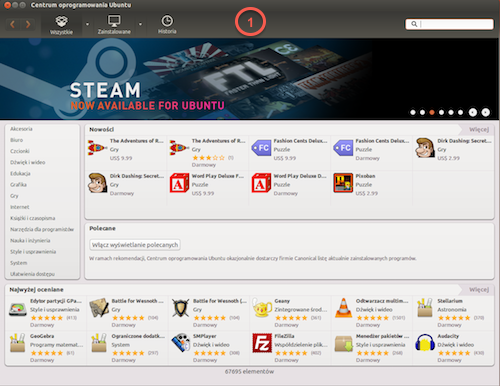Image resolution: width=500 pixels, height=386 pixels.
Task: Click Włącz wyświetlanie polecanych button
Action: coord(135,245)
